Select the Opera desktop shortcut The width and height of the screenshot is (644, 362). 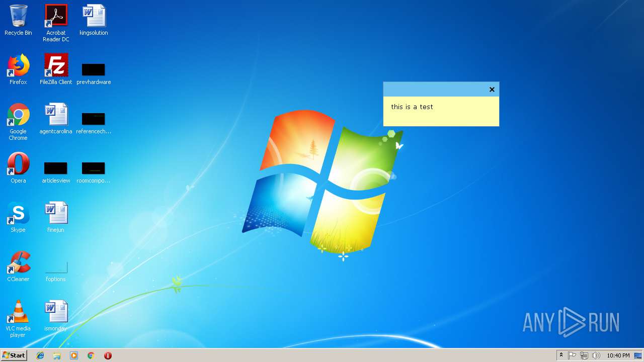[18, 168]
